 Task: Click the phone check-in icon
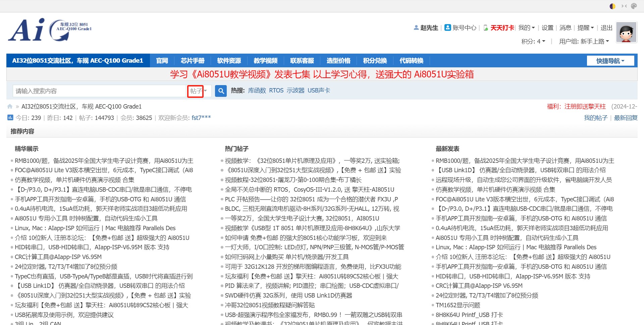pyautogui.click(x=486, y=28)
